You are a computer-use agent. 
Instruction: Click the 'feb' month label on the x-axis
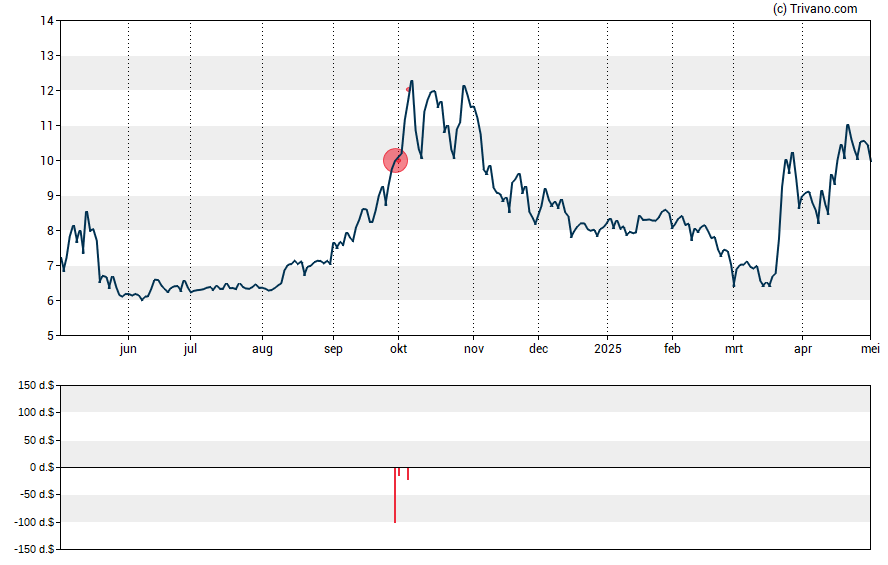tap(672, 349)
